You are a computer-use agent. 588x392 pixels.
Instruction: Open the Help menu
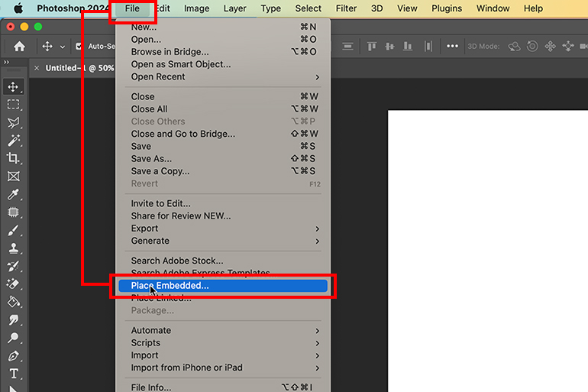tap(533, 8)
